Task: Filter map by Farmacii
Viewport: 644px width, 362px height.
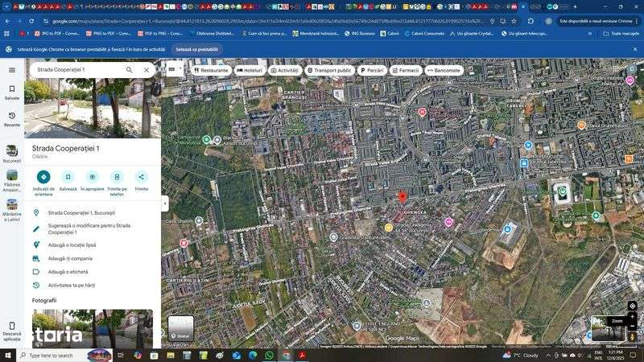Action: click(406, 71)
